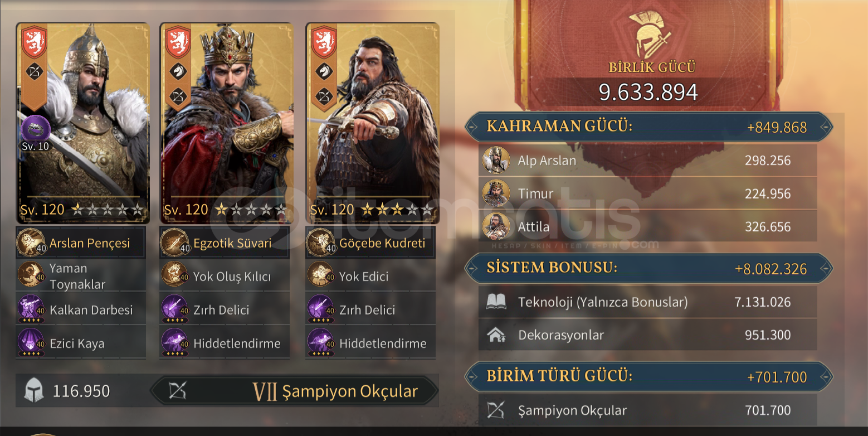Viewport: 868px width, 436px height.
Task: Click the Ezici Kaya skill icon
Action: [31, 343]
